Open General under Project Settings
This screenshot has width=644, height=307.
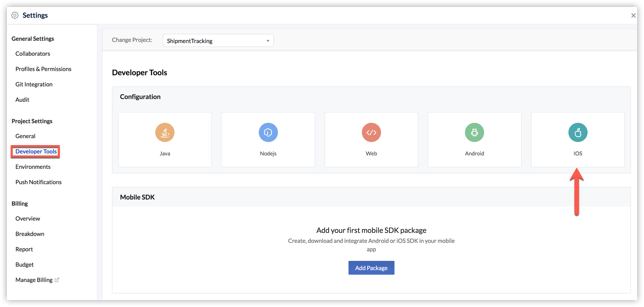tap(25, 136)
